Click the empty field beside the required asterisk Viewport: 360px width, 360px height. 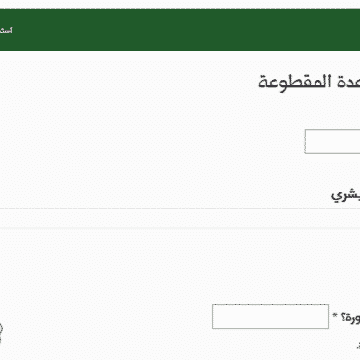[270, 316]
